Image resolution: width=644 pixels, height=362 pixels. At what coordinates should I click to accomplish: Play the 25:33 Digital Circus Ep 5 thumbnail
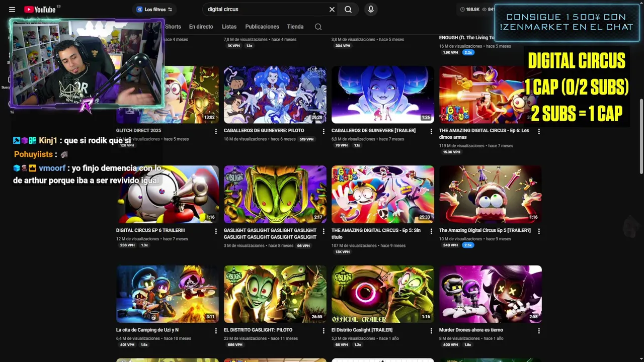[x=383, y=194]
